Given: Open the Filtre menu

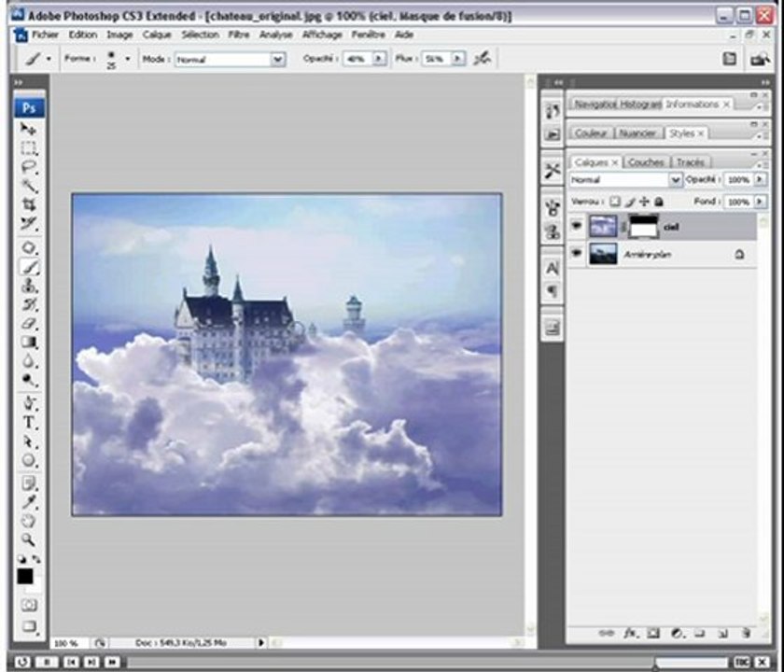Looking at the screenshot, I should pyautogui.click(x=239, y=35).
